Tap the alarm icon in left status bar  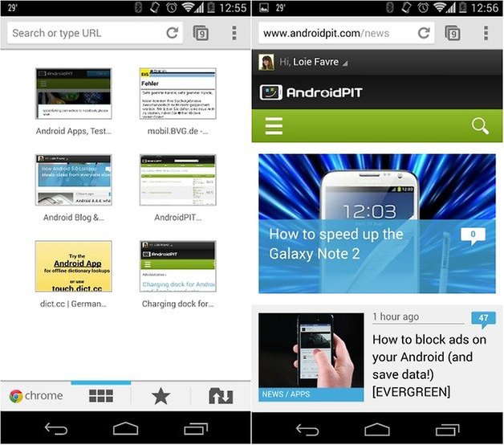[x=172, y=7]
